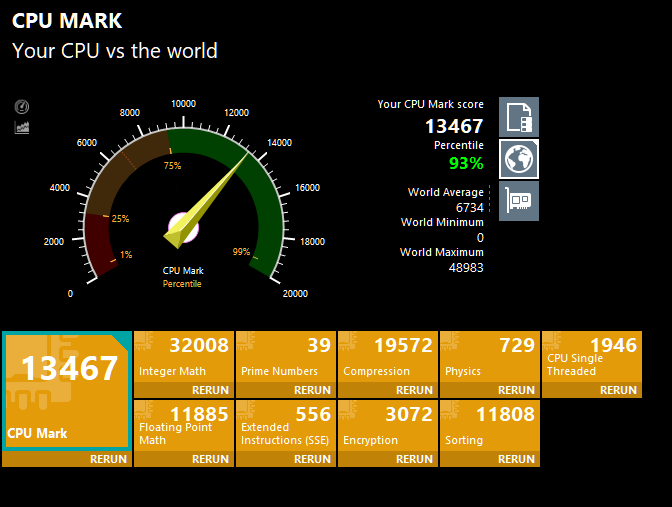The image size is (672, 507).
Task: Click the gauge needle center hub
Action: pos(183,228)
